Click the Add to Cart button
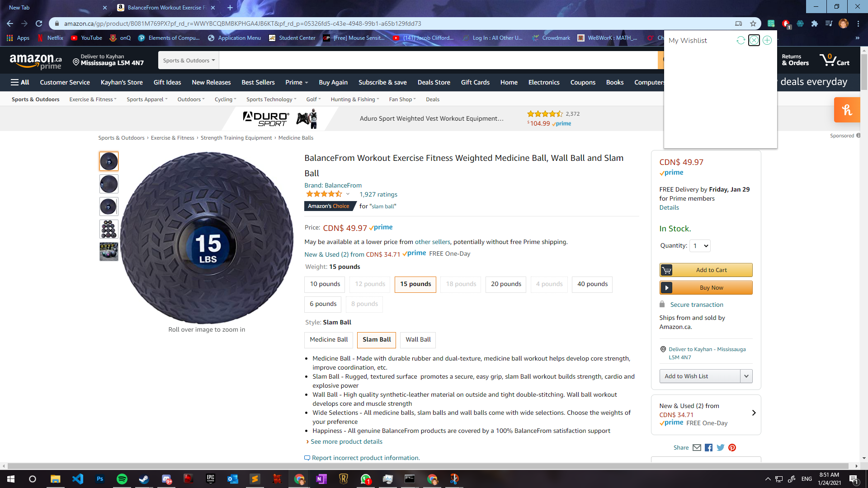The image size is (868, 488). pyautogui.click(x=706, y=270)
